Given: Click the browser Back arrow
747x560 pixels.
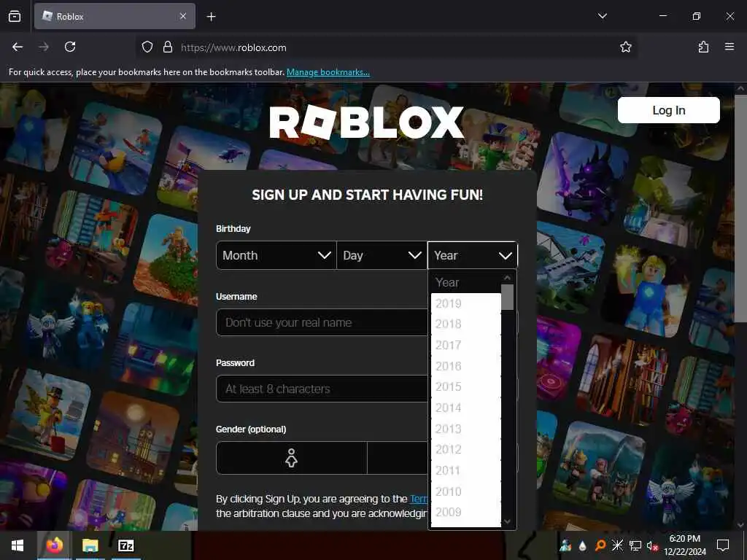Looking at the screenshot, I should coord(18,47).
